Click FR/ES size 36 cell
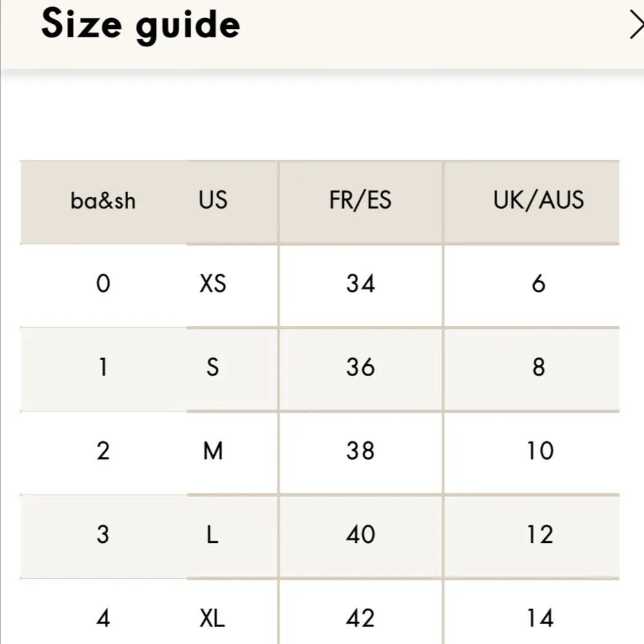Image resolution: width=644 pixels, height=644 pixels. (x=360, y=368)
